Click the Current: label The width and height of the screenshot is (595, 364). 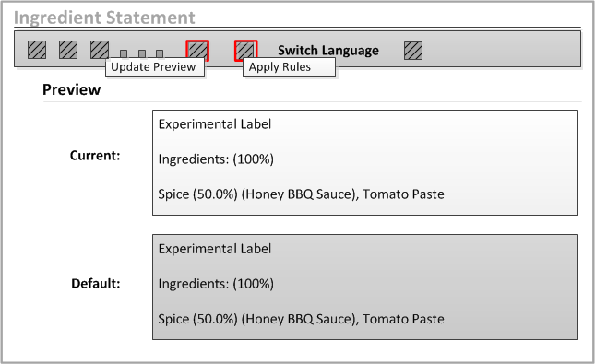coord(95,156)
